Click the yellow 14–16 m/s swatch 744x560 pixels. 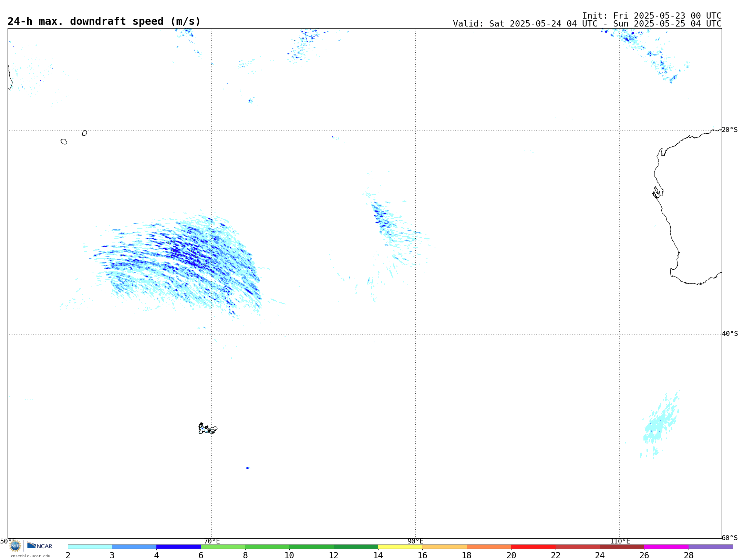[400, 547]
